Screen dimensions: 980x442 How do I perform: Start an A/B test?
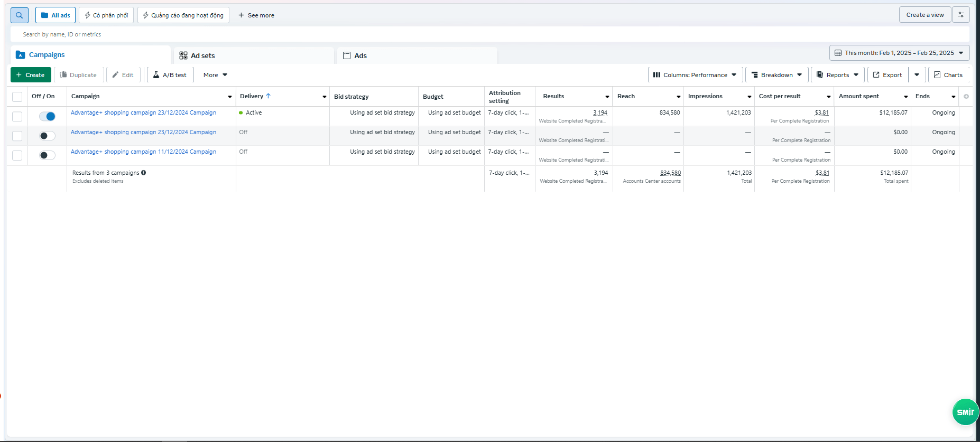click(170, 75)
